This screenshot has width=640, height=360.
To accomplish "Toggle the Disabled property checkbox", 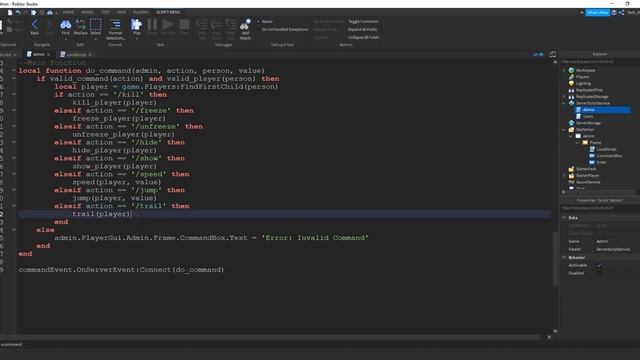I will tap(599, 273).
